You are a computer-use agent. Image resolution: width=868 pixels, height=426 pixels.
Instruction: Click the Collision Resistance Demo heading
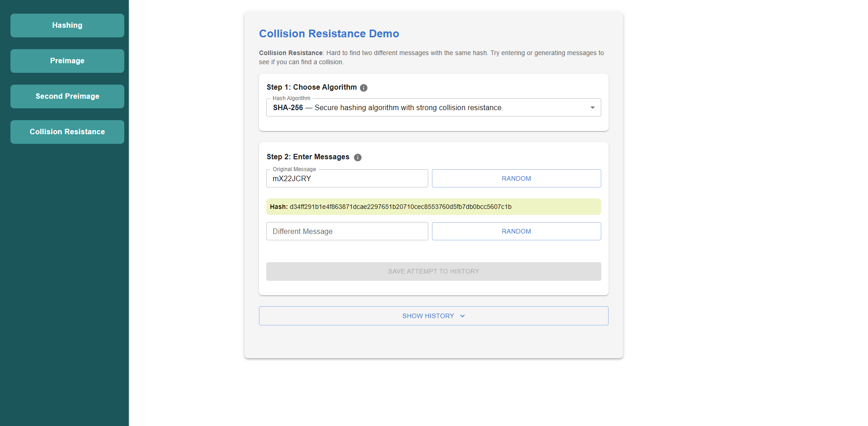tap(329, 34)
